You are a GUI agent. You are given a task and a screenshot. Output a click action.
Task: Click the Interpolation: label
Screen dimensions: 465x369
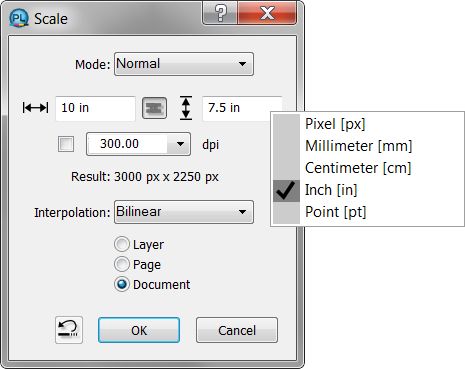[72, 212]
